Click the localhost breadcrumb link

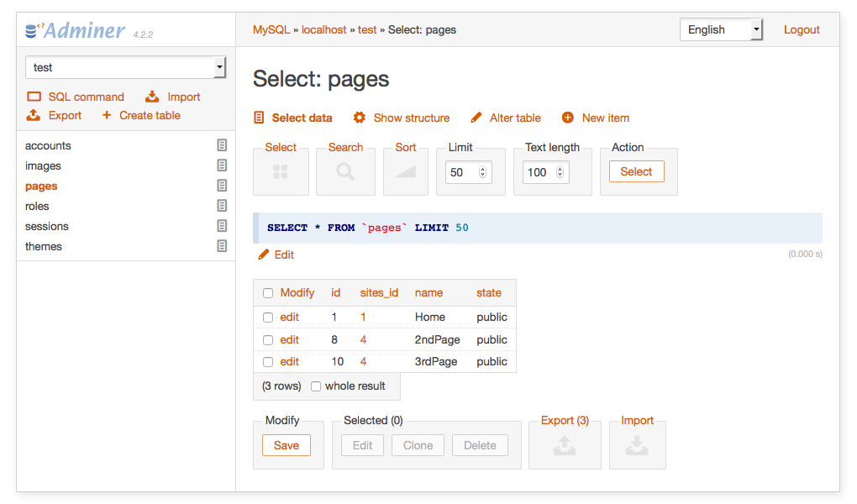323,29
